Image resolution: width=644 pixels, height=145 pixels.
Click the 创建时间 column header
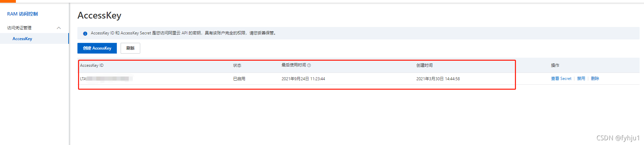424,65
